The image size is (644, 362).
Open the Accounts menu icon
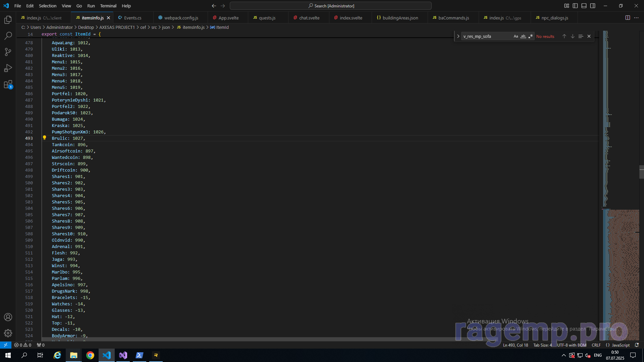coord(8,317)
